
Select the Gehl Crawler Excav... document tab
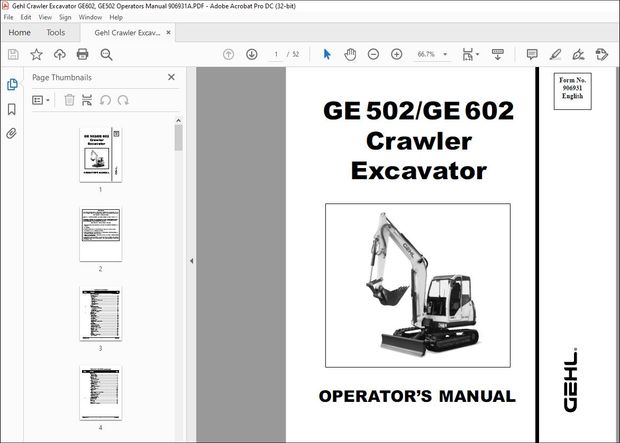pos(127,33)
